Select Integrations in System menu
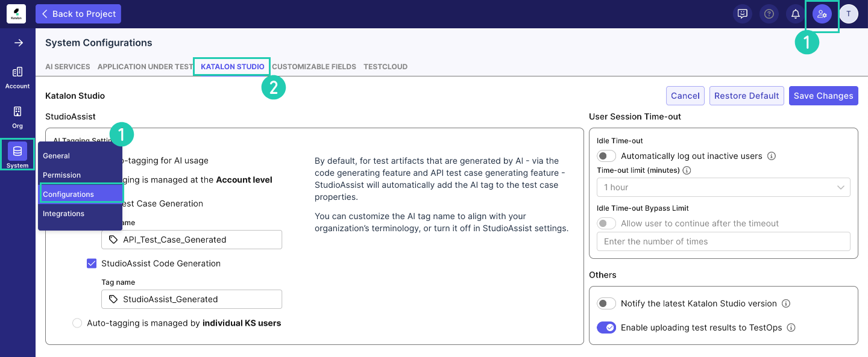Image resolution: width=868 pixels, height=357 pixels. [80, 214]
